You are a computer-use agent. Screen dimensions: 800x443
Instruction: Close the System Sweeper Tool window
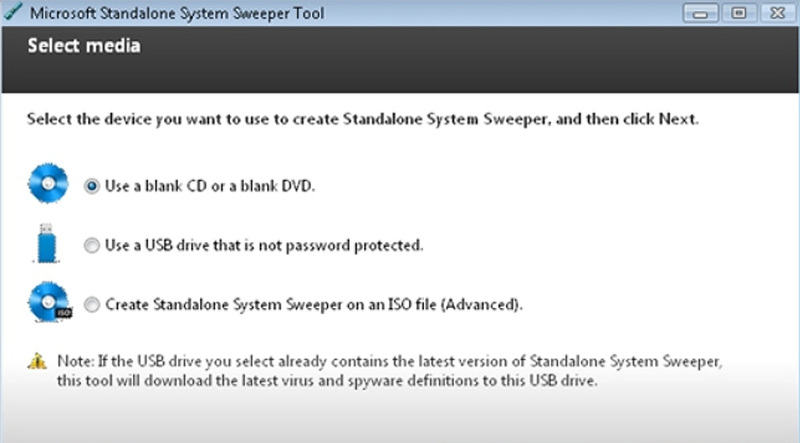(x=777, y=13)
